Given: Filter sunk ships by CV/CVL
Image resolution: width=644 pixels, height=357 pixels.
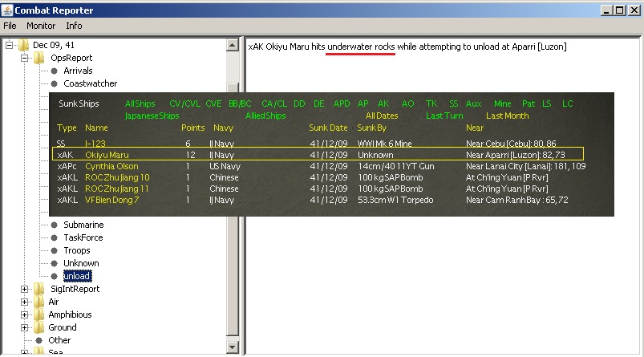Looking at the screenshot, I should pos(184,103).
